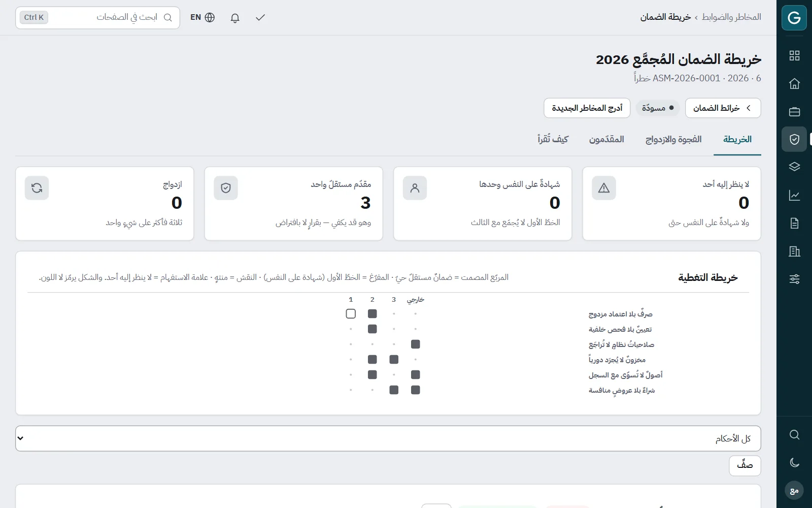The height and width of the screenshot is (508, 812).
Task: Open the user avatar مع
Action: 794,490
